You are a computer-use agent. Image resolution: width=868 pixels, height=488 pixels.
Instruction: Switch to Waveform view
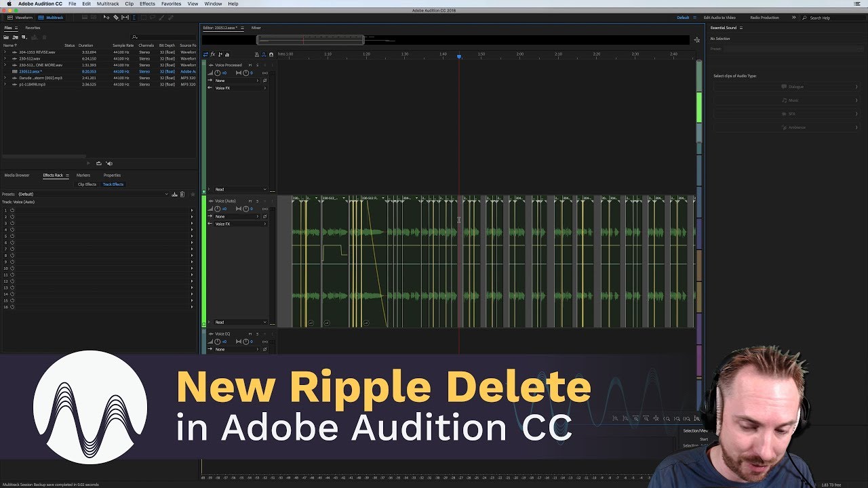coord(20,18)
